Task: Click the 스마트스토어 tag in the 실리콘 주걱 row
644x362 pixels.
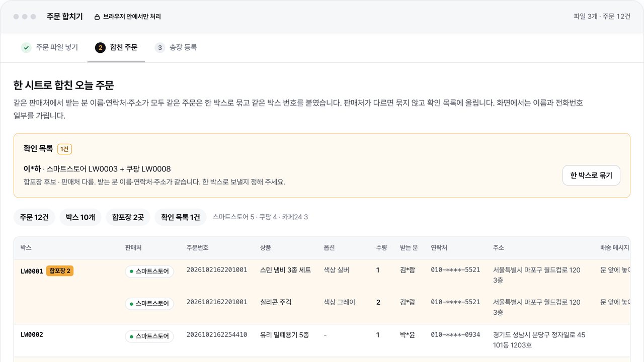Action: (149, 304)
